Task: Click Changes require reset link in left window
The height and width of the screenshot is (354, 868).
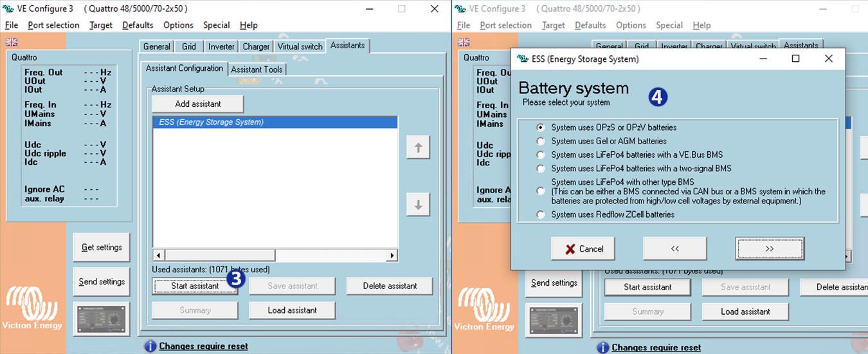Action: pyautogui.click(x=203, y=346)
